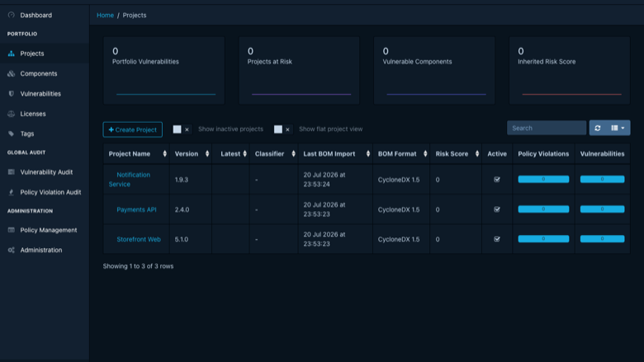Sort by Latest column arrows
This screenshot has width=644, height=362.
(244, 153)
